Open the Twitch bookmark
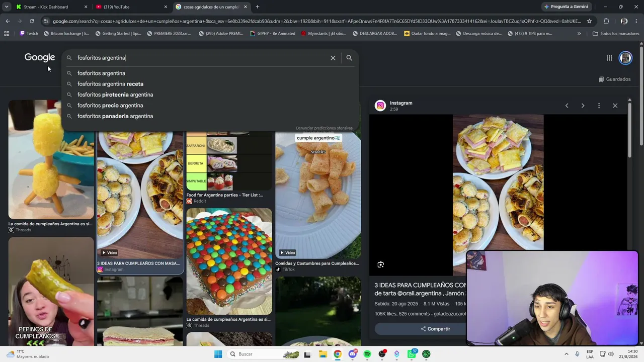The height and width of the screenshot is (362, 644). coord(29,34)
